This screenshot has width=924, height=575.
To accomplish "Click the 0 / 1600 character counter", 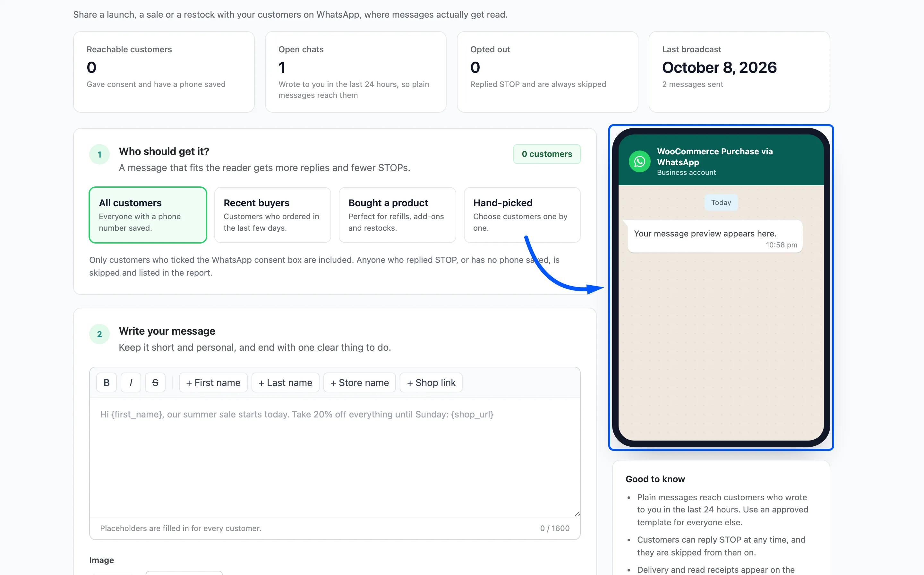I will pos(555,528).
